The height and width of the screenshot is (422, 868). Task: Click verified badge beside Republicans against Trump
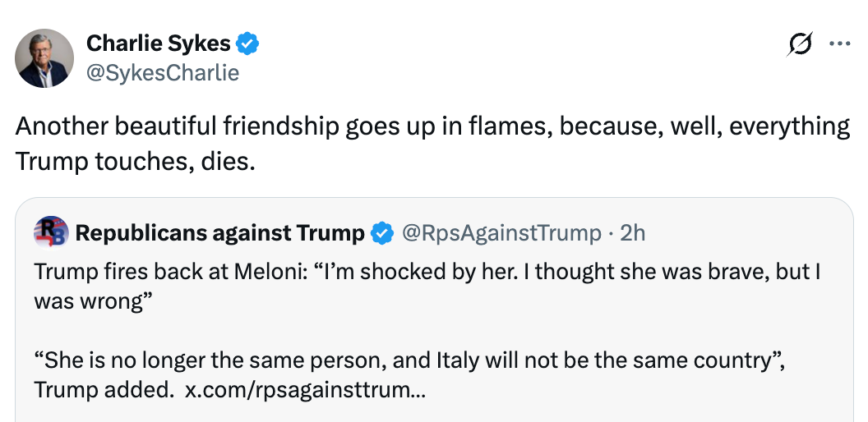click(381, 233)
